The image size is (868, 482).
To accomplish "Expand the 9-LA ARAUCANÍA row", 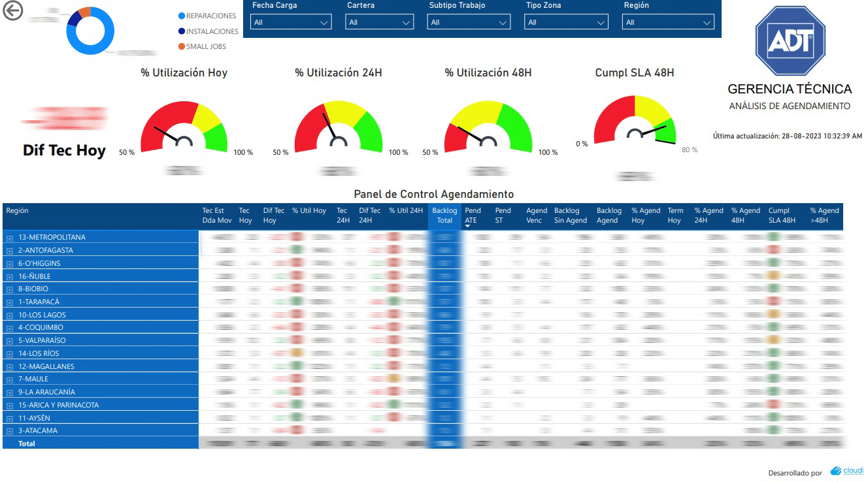I will 10,393.
